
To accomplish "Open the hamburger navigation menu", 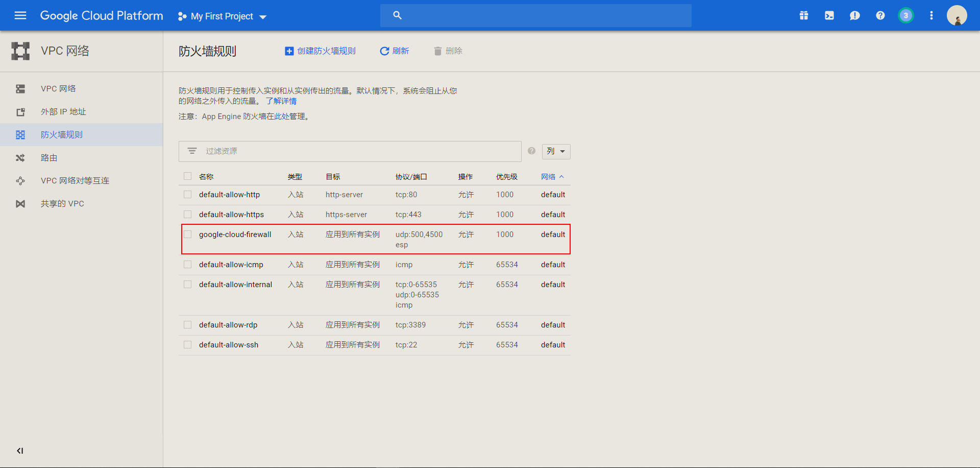I will tap(20, 15).
